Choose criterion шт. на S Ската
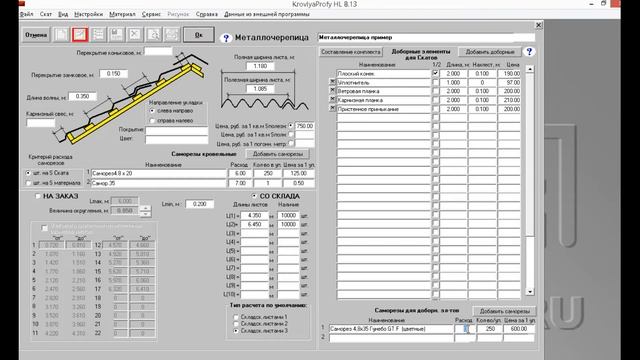The image size is (640, 360). tap(28, 173)
